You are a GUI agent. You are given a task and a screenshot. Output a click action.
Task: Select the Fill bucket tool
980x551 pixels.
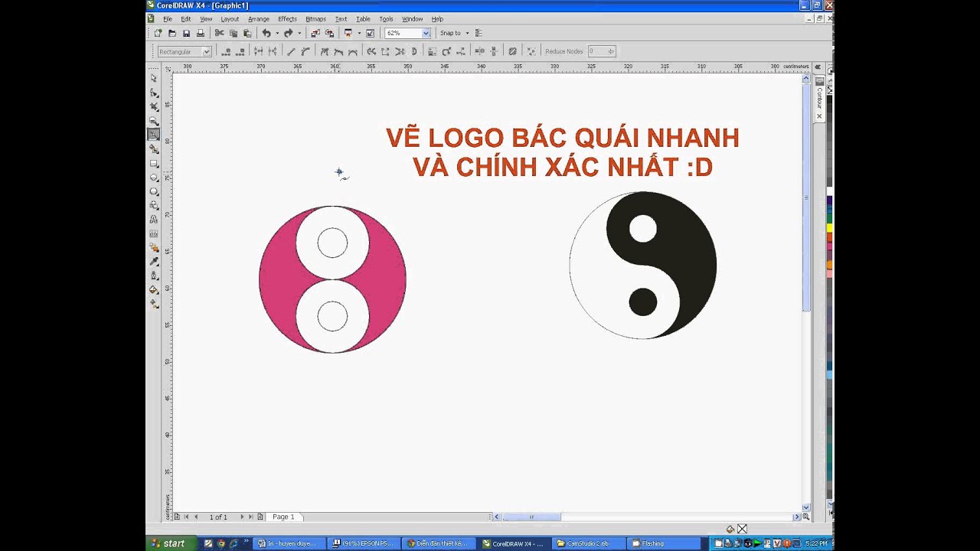pyautogui.click(x=154, y=290)
